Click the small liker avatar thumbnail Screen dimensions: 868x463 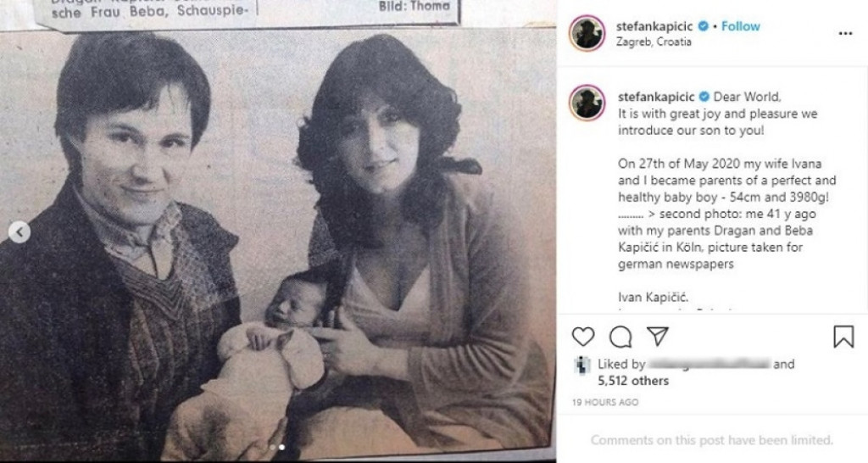coord(582,365)
